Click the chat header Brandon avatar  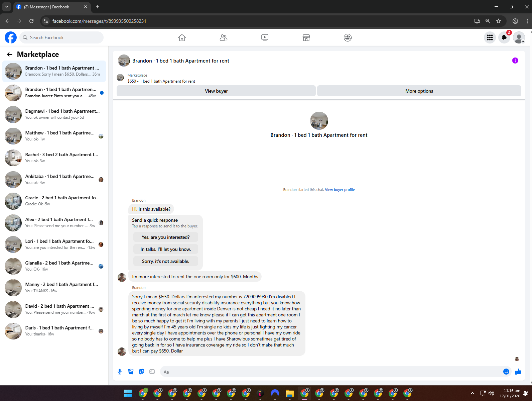coord(124,61)
